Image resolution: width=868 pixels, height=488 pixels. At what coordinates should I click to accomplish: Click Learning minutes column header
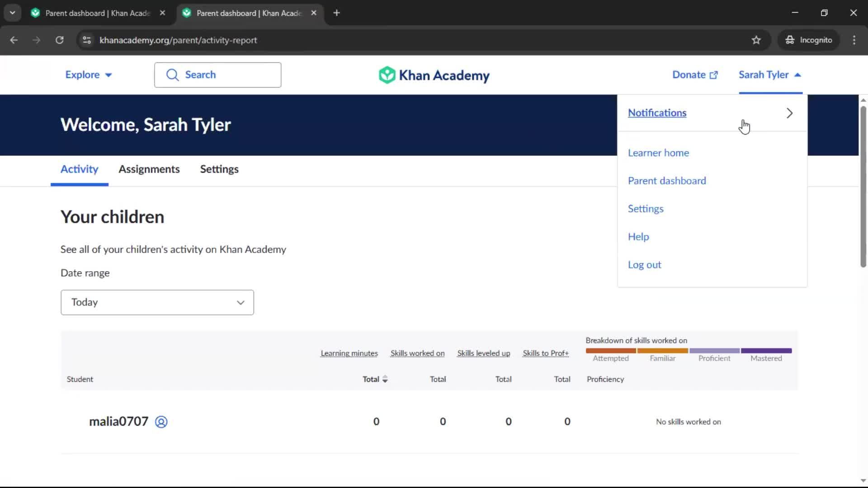(349, 353)
